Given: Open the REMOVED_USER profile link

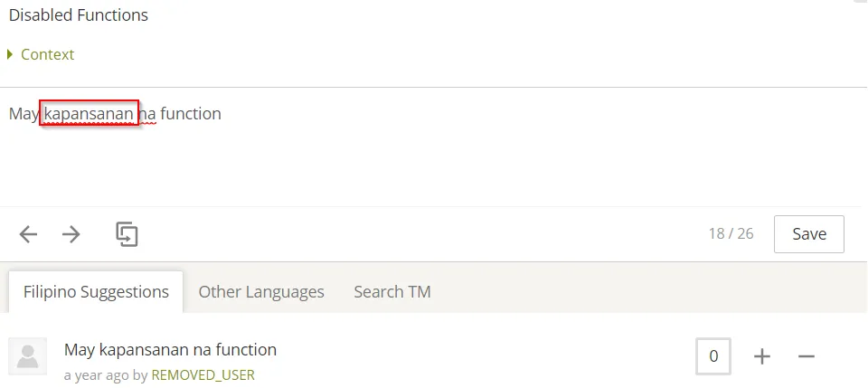Looking at the screenshot, I should pyautogui.click(x=203, y=375).
